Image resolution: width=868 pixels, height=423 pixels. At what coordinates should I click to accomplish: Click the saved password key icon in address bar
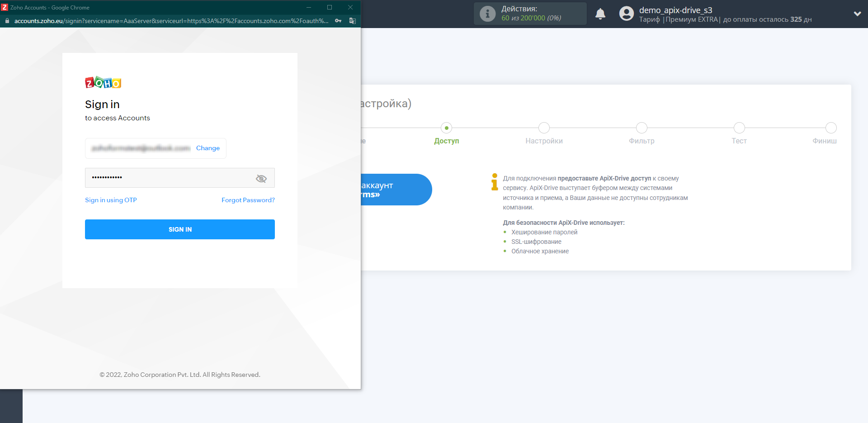tap(338, 21)
